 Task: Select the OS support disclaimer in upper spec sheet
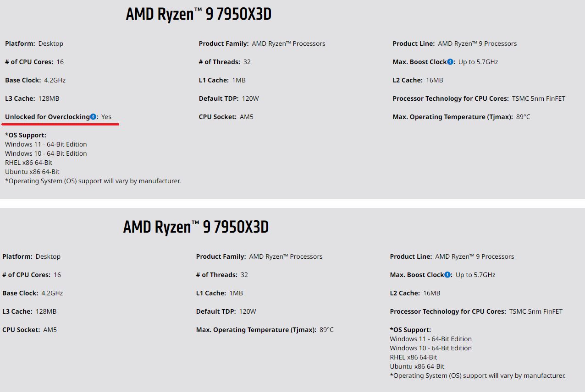coord(93,181)
